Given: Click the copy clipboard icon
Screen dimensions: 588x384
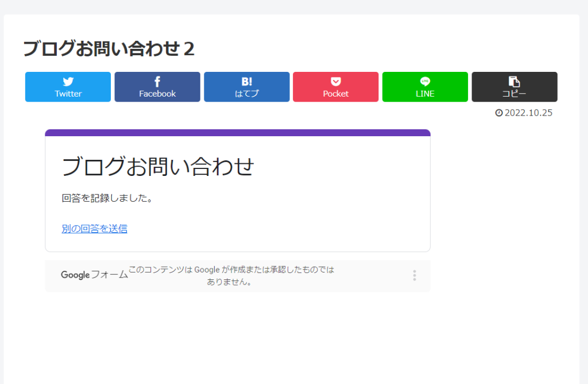Looking at the screenshot, I should 514,82.
